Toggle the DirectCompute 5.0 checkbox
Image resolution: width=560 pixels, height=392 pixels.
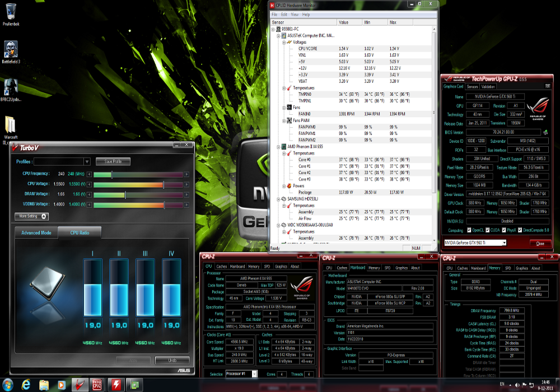(x=520, y=230)
